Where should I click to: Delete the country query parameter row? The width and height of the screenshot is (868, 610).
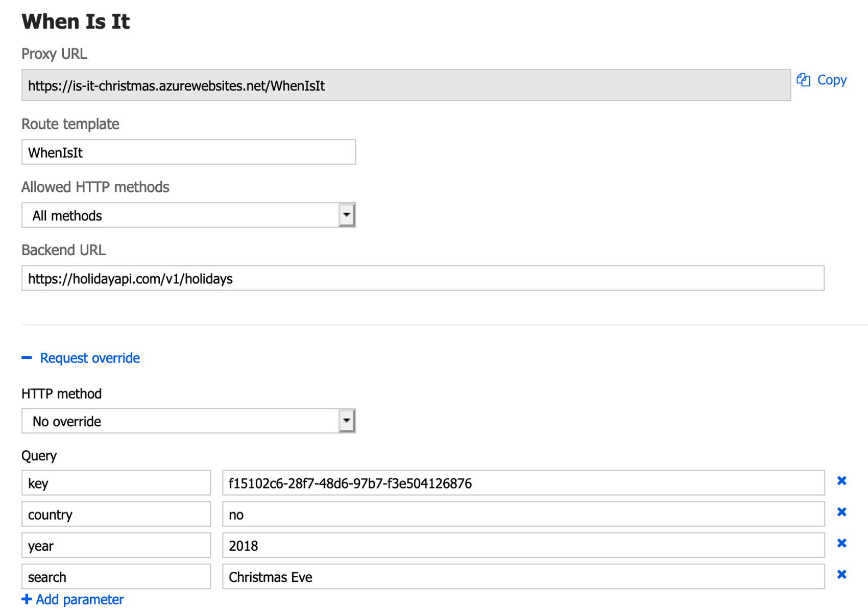841,512
